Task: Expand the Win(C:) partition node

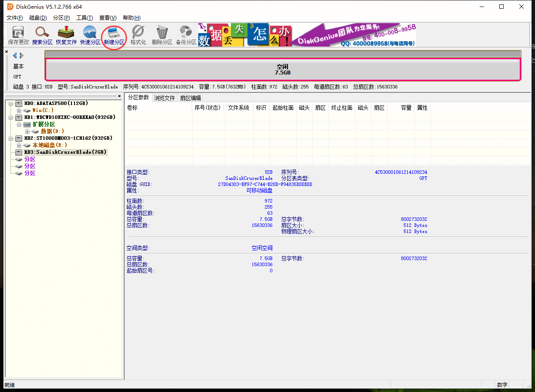Action: point(19,110)
